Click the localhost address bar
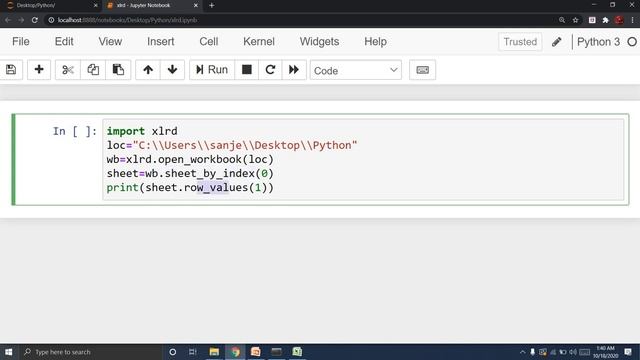Image resolution: width=640 pixels, height=360 pixels. pyautogui.click(x=302, y=20)
